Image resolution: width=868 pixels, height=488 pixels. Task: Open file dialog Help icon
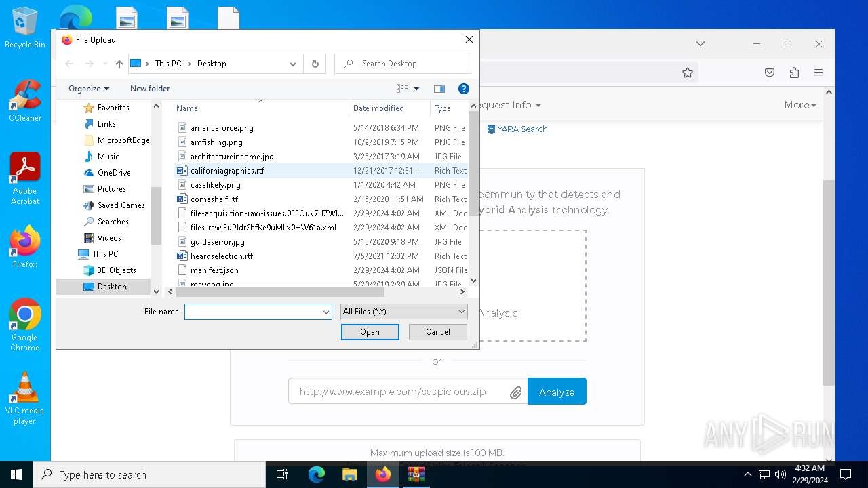coord(464,89)
